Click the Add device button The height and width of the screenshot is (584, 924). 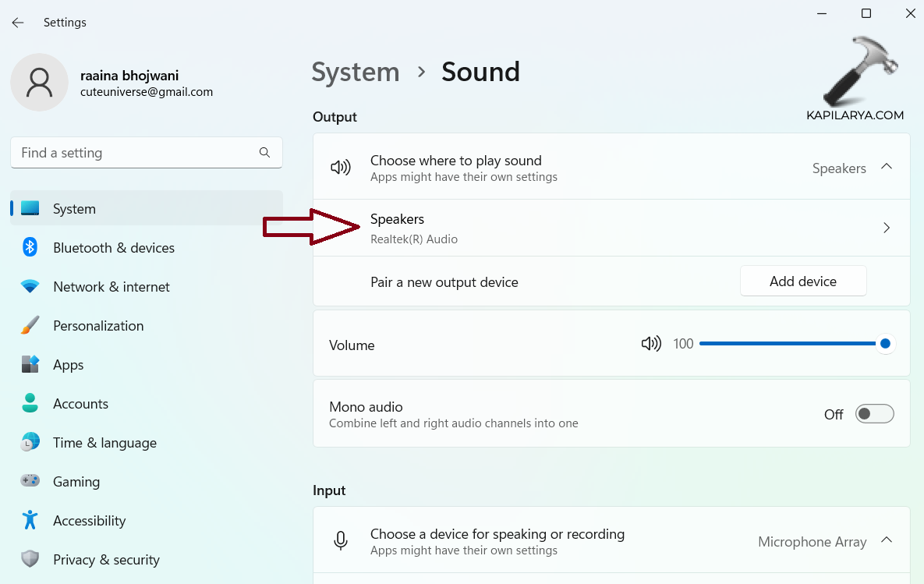802,281
